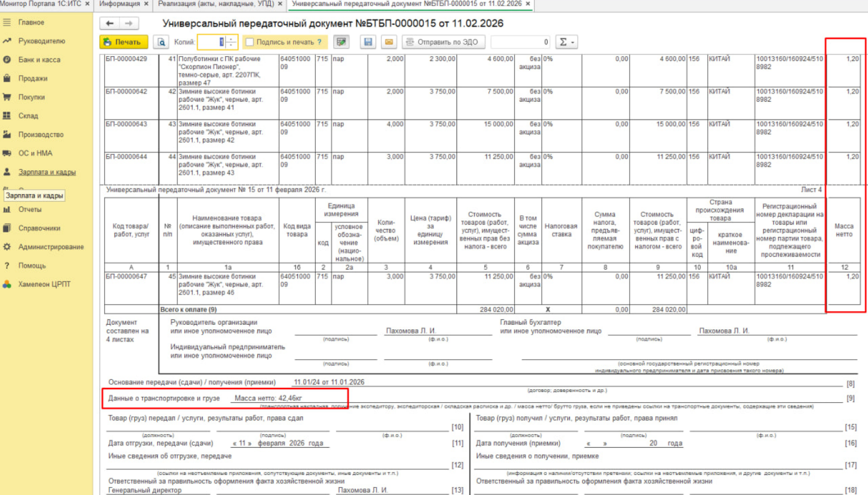This screenshot has width=868, height=495.
Task: Toggle the edit mode icon in toolbar
Action: coord(341,42)
